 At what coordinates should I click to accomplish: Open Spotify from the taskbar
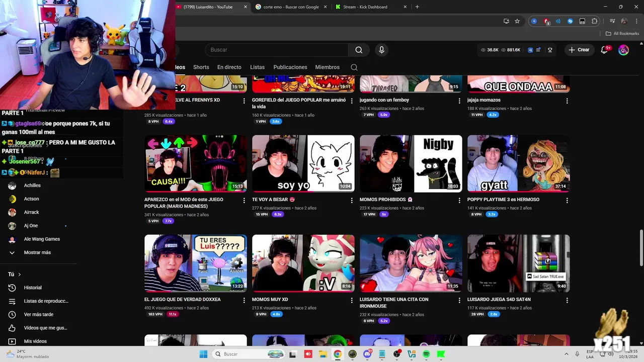tap(426, 354)
